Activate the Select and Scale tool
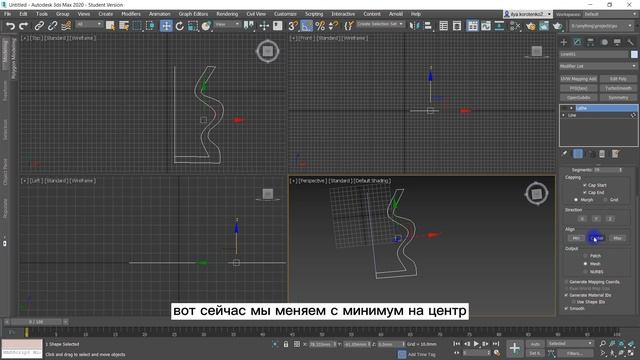The height and width of the screenshot is (360, 640). [193, 26]
